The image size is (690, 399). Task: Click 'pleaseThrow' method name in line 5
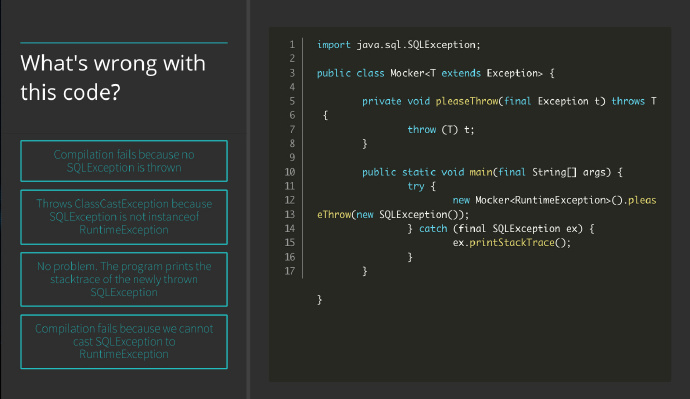point(466,101)
